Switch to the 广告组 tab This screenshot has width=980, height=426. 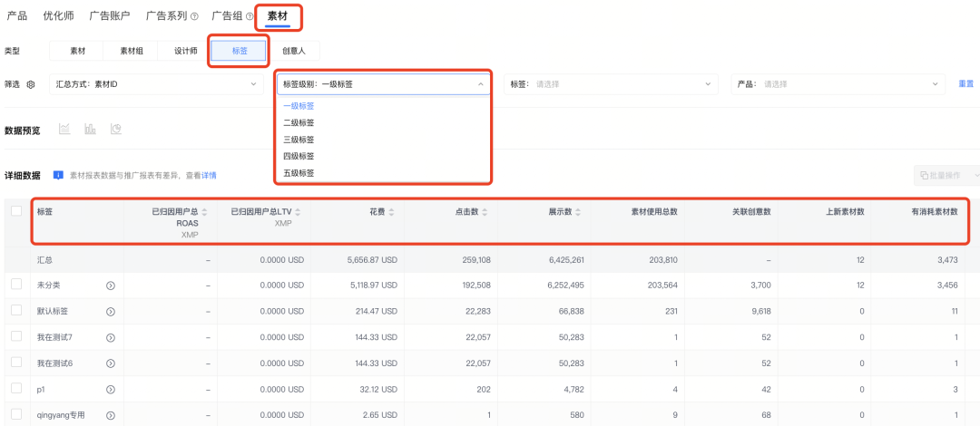pos(228,16)
